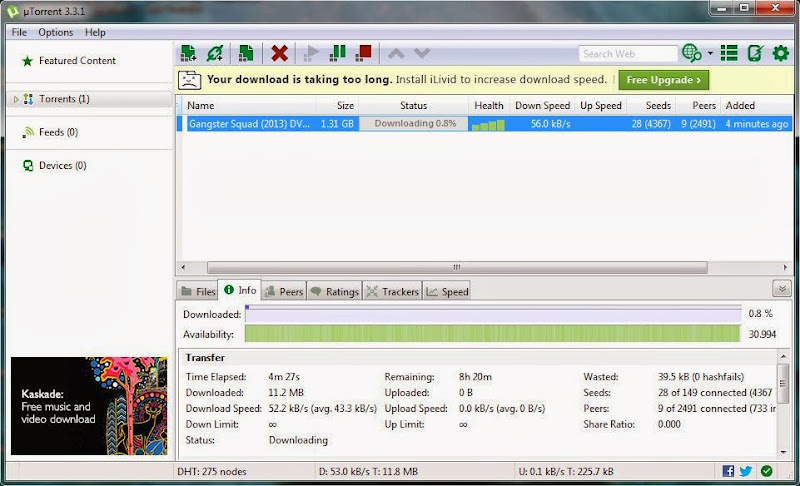Viewport: 800px width, 486px height.
Task: Open the File menu
Action: 19,32
